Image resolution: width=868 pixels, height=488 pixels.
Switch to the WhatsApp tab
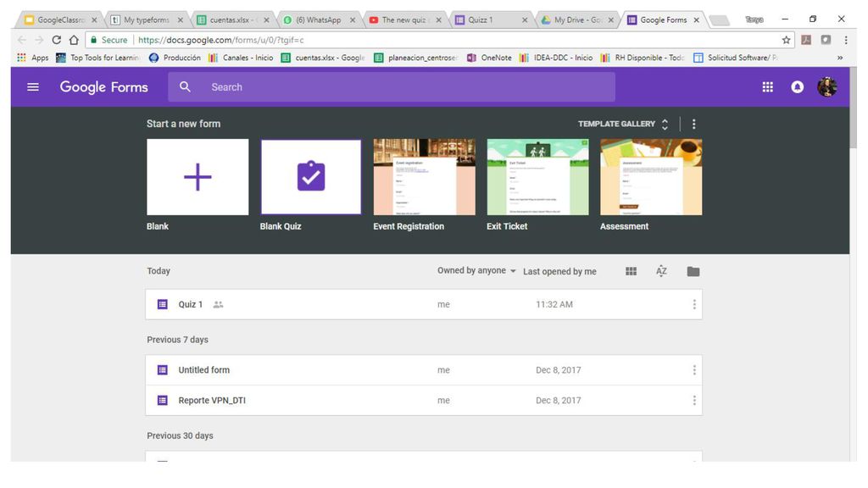click(x=319, y=20)
